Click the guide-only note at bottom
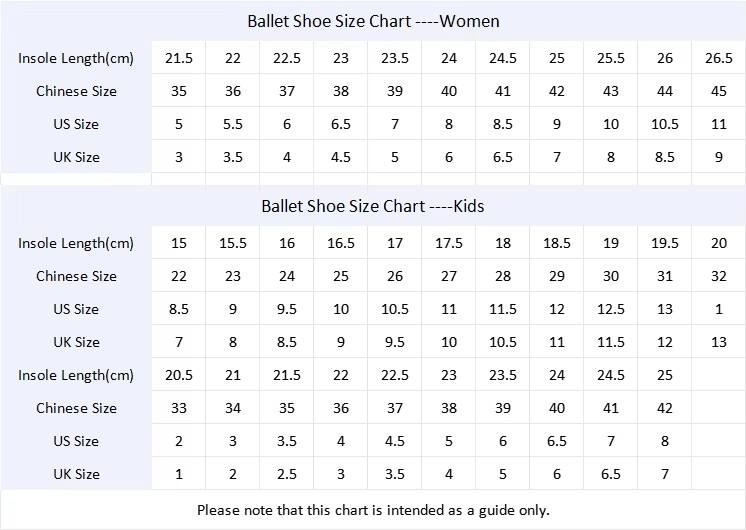746x530 pixels. 373,510
